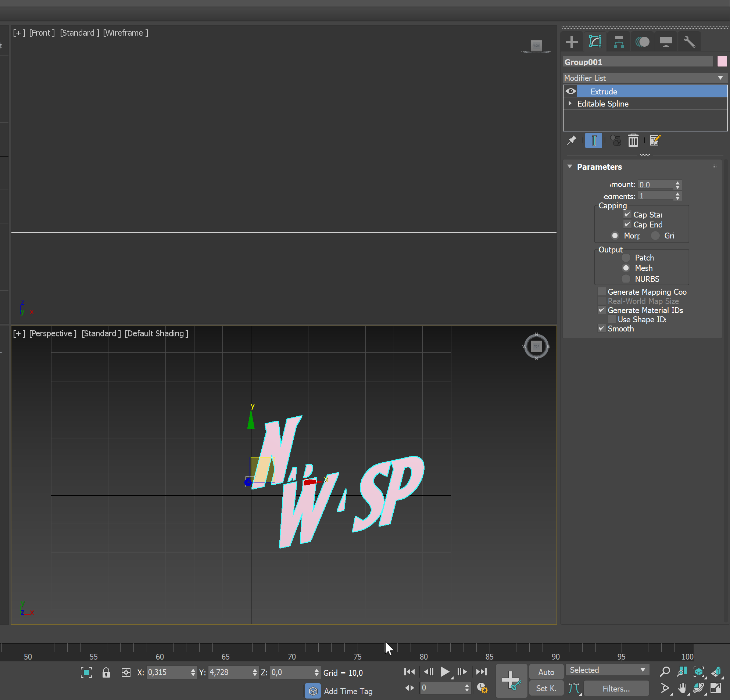Viewport: 730px width, 700px height.
Task: Open the Utilities panel wrench icon
Action: tap(689, 41)
